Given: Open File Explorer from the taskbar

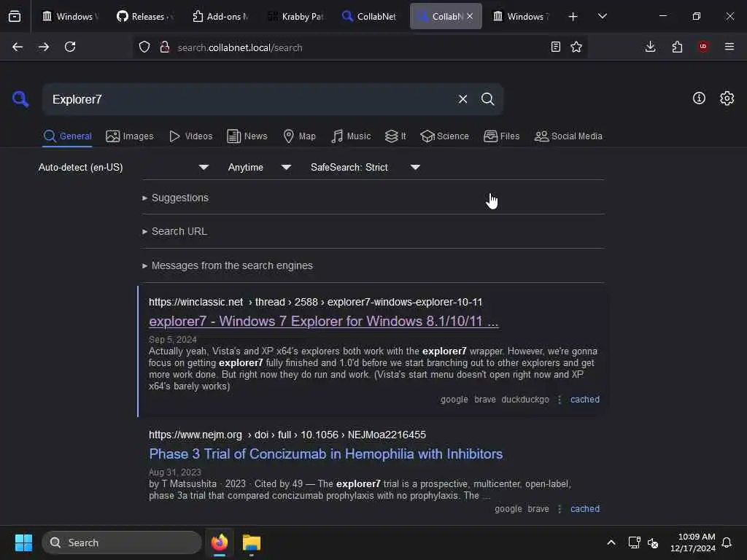Looking at the screenshot, I should [252, 542].
